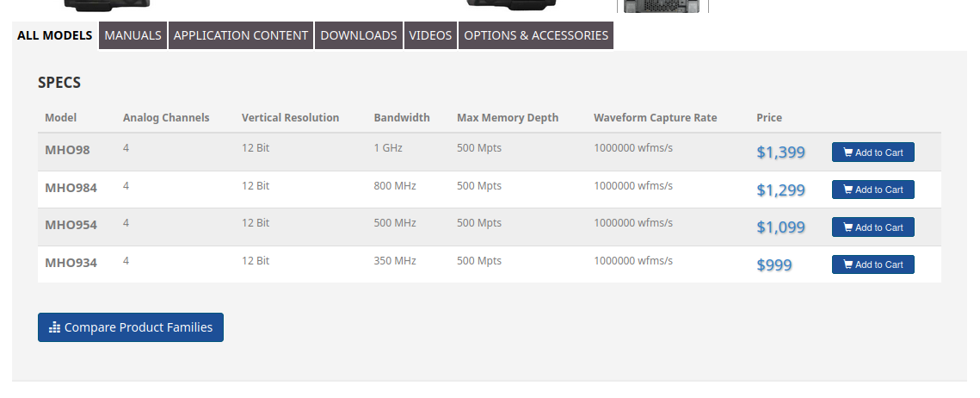Open the Application Content tab
This screenshot has width=980, height=398.
240,35
